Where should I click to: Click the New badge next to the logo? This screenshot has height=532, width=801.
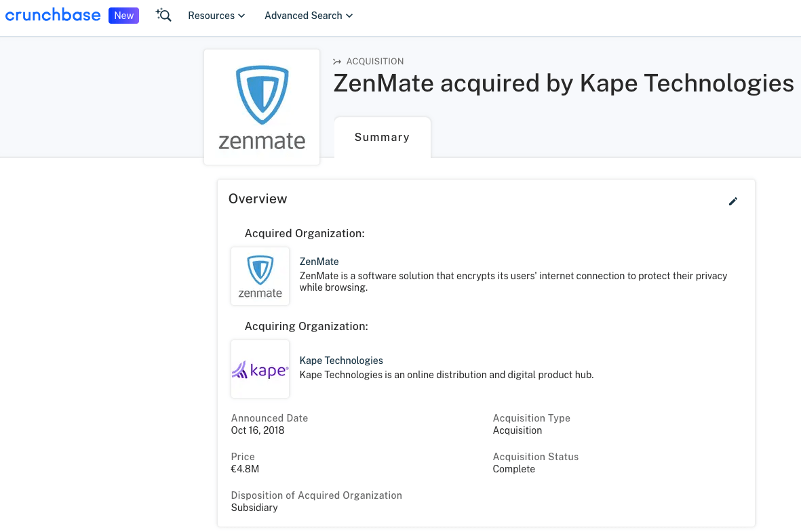(123, 16)
